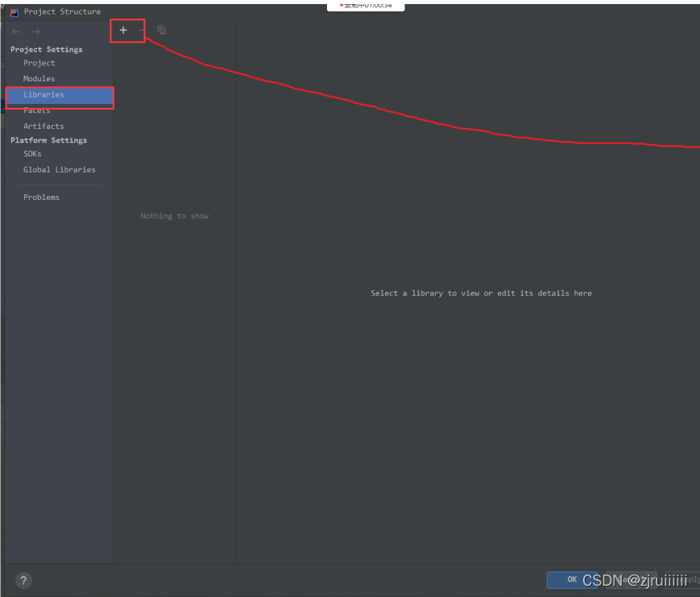Click the Project Settings heading

(47, 50)
